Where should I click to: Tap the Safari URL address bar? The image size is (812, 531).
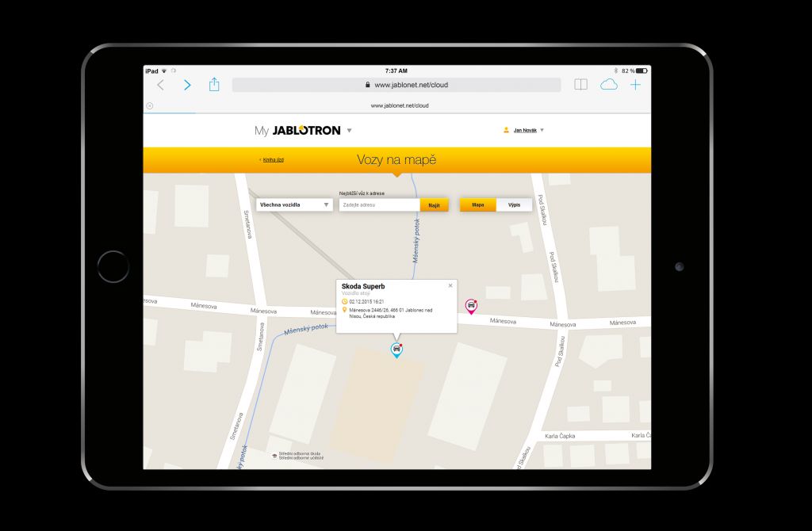point(396,85)
